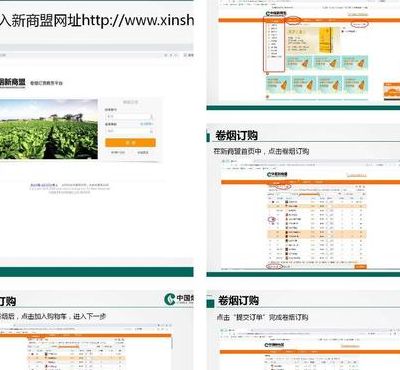Screen dimensions: 400x370
Task: Click the orange login button in login form
Action: tap(130, 142)
